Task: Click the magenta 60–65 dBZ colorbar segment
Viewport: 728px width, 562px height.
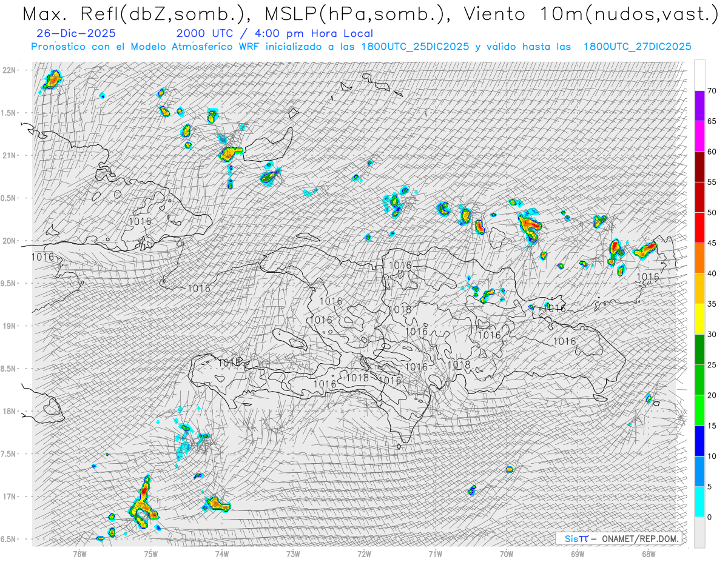Action: coord(699,136)
